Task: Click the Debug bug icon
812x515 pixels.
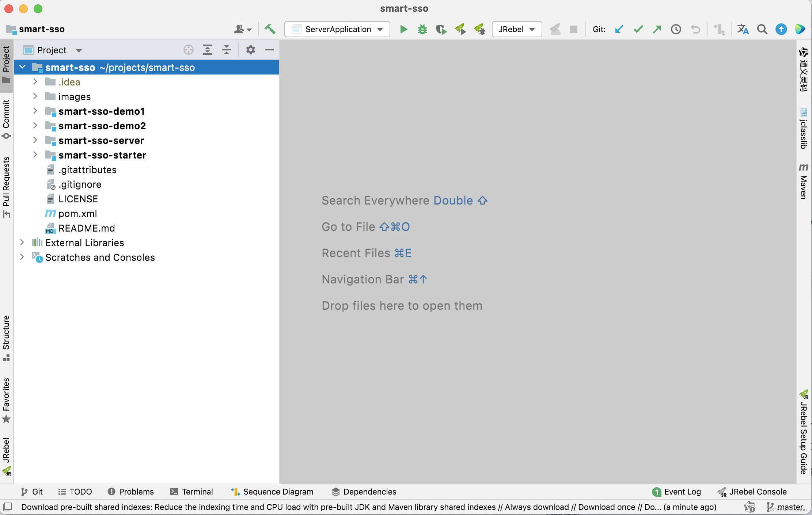Action: pos(422,29)
